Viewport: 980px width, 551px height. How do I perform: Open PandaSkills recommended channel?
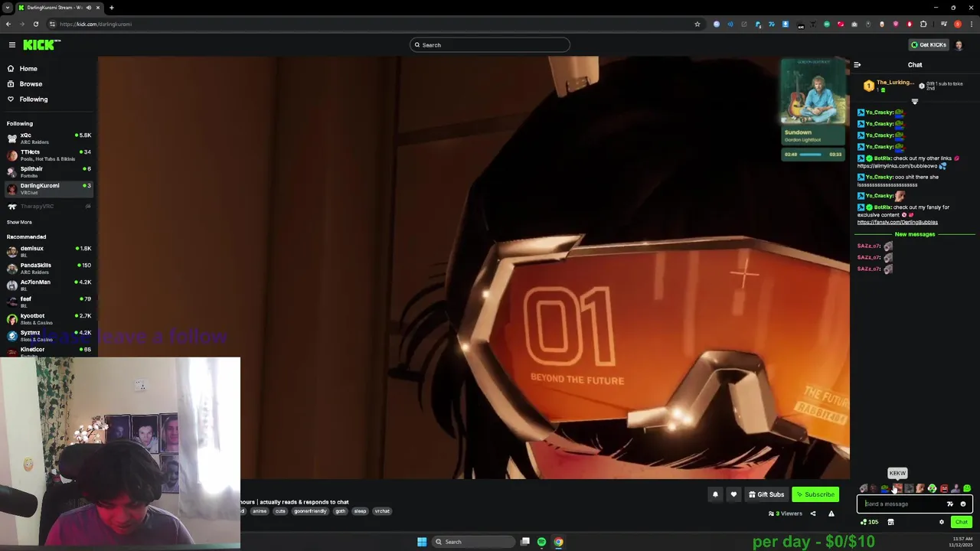[49, 269]
